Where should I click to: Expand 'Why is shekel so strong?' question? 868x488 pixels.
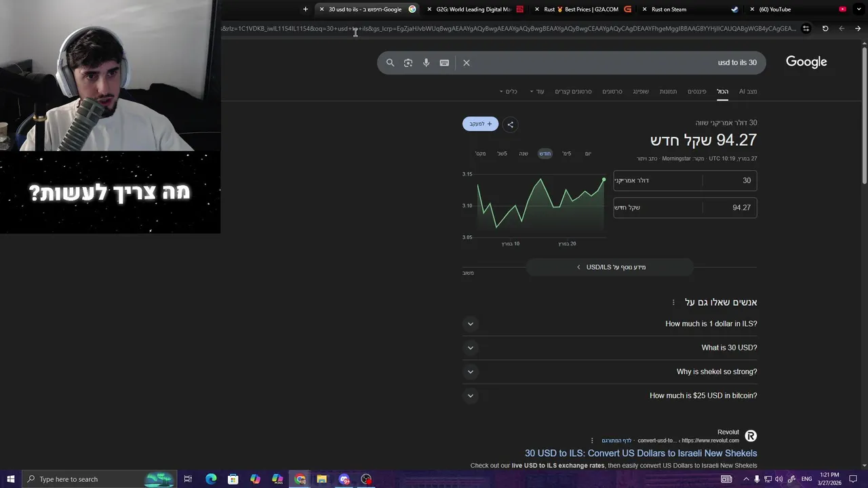click(x=610, y=371)
